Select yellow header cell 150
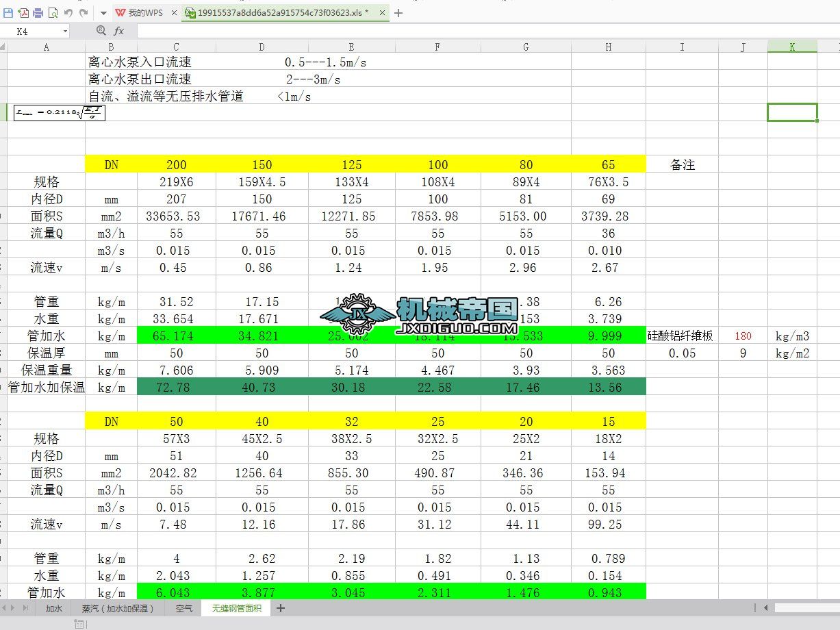This screenshot has height=630, width=840. pos(262,164)
